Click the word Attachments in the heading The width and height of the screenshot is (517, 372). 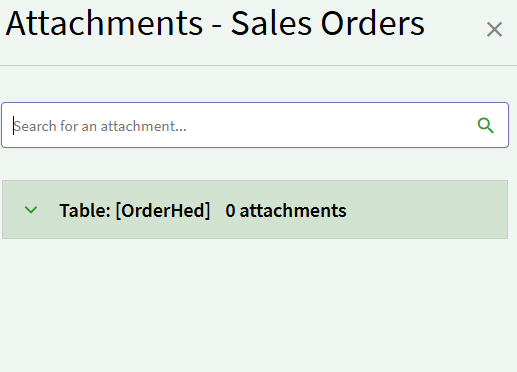point(104,23)
